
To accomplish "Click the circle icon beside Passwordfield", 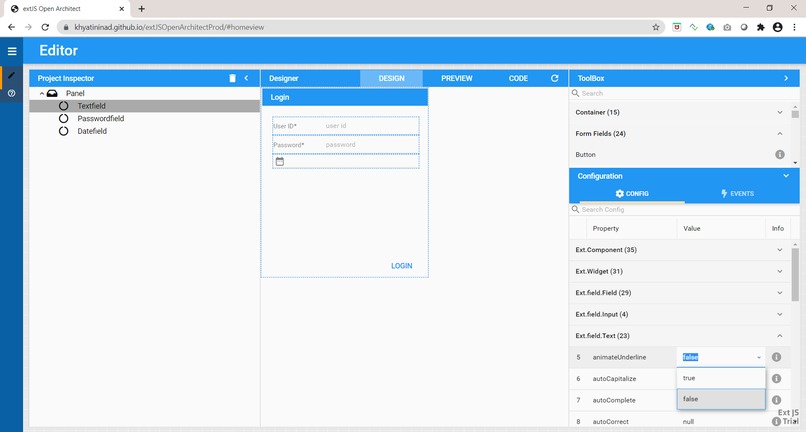I will (x=63, y=118).
